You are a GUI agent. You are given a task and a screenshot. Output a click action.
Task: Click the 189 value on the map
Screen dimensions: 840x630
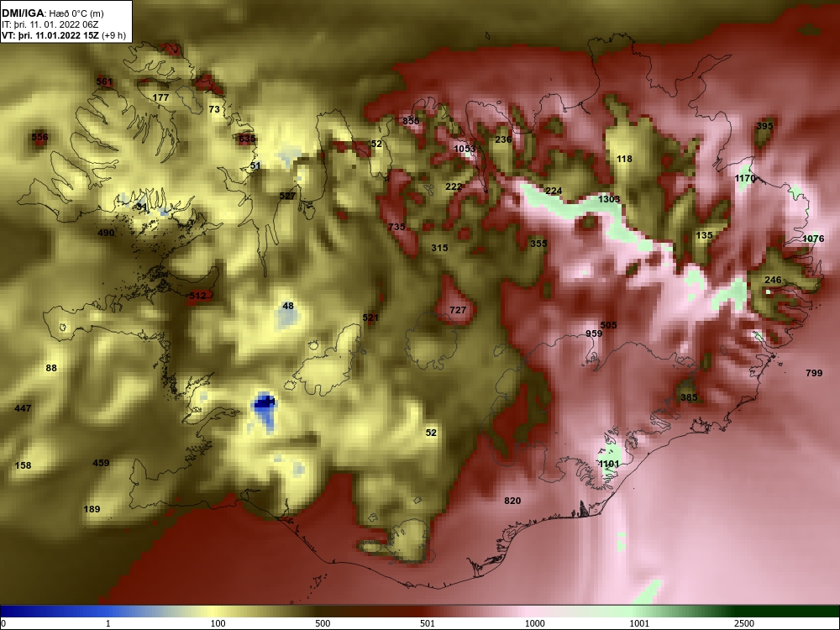pos(92,509)
